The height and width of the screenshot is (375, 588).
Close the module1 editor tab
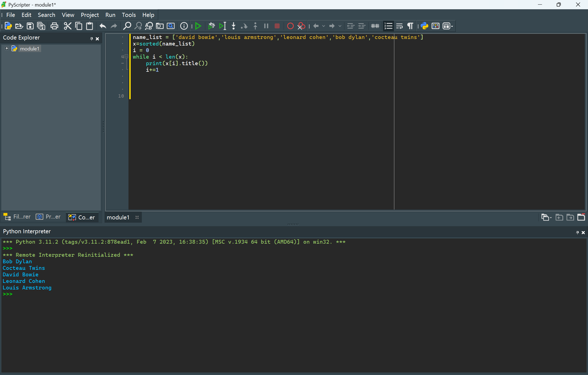(137, 217)
